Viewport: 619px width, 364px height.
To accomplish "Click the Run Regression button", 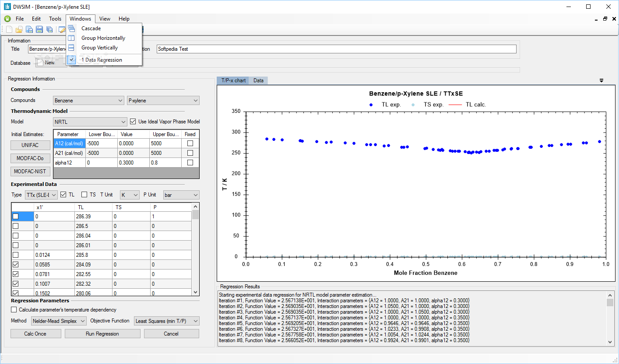I will pos(102,334).
